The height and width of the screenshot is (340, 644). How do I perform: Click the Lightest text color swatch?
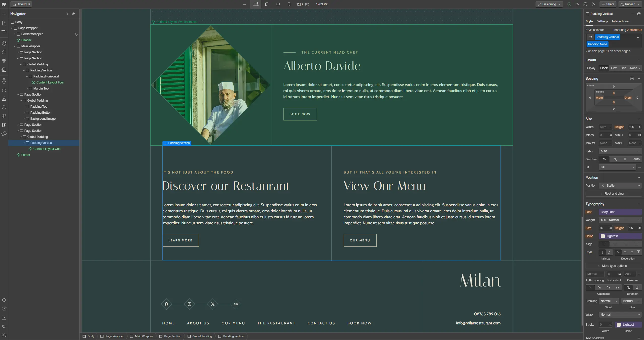click(603, 236)
